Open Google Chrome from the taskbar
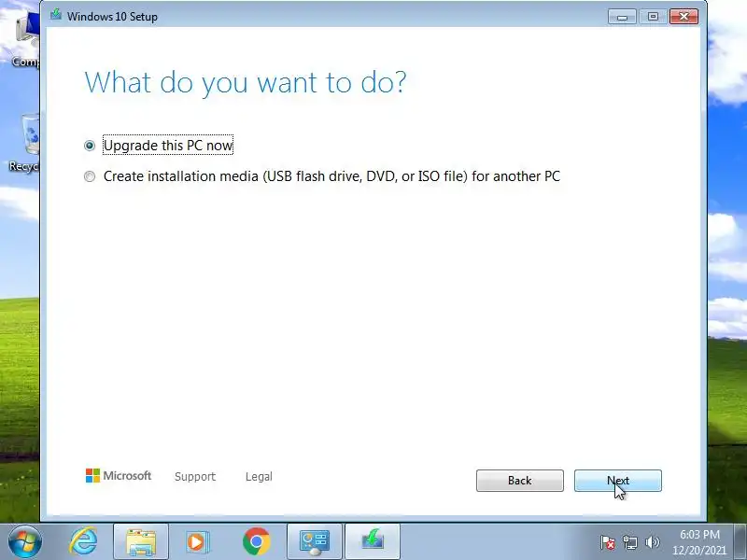The image size is (747, 560). click(x=256, y=541)
